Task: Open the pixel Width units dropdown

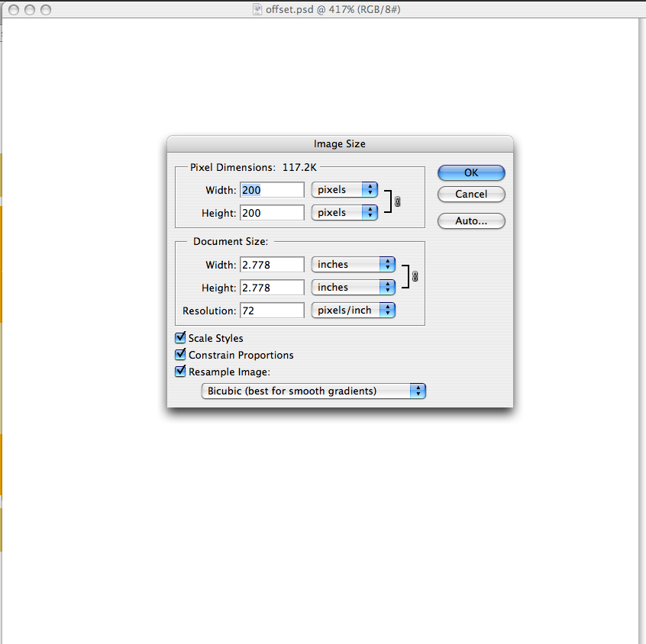Action: (x=344, y=190)
